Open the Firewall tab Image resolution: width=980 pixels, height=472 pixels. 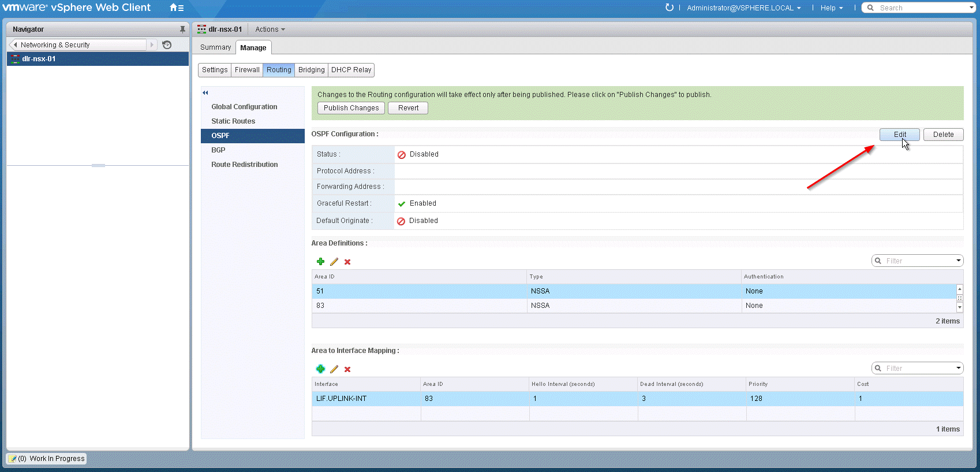247,70
